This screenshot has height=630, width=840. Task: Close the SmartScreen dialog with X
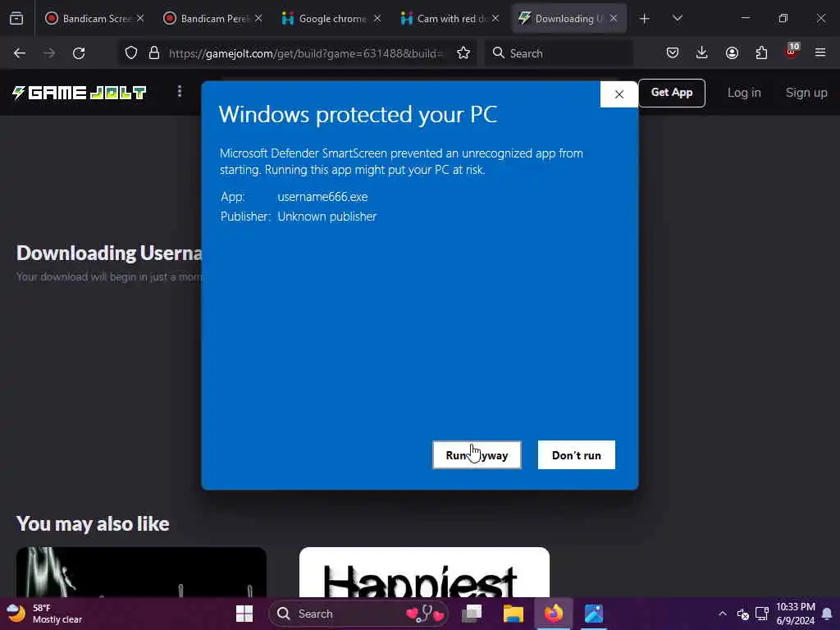619,94
